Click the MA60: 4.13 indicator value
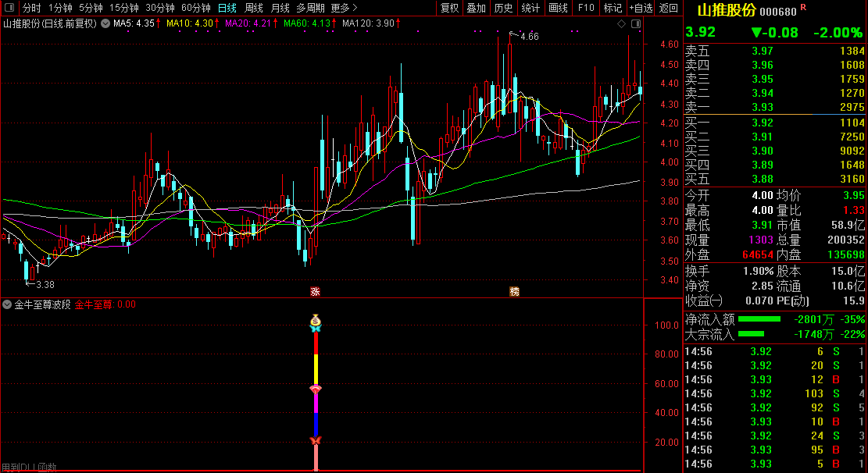The image size is (868, 473). pyautogui.click(x=307, y=23)
